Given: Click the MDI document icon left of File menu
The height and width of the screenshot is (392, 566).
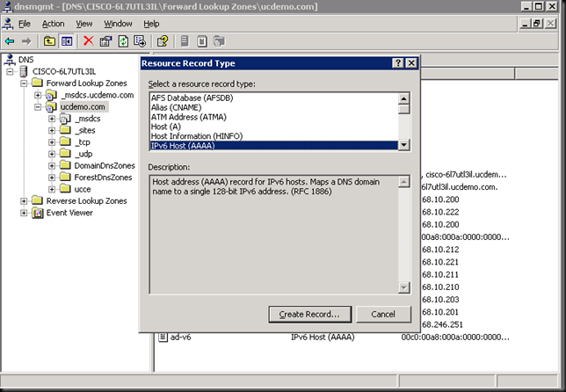Looking at the screenshot, I should (x=8, y=24).
